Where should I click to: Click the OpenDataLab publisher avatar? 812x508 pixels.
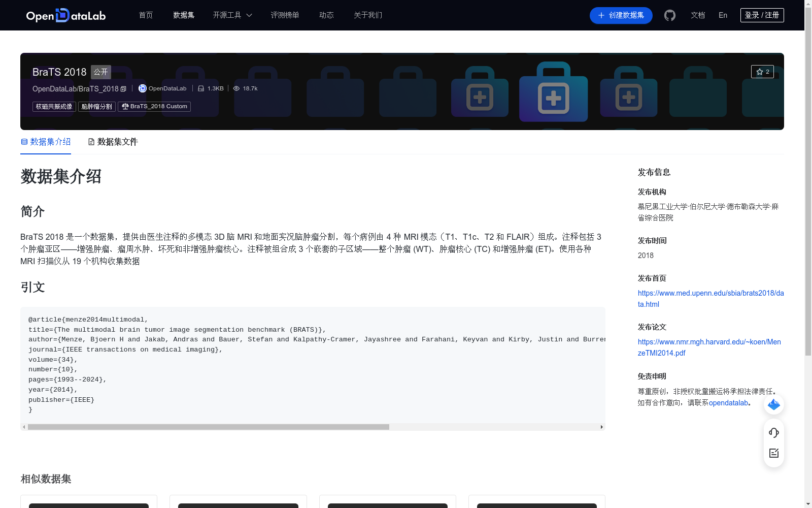tap(143, 88)
